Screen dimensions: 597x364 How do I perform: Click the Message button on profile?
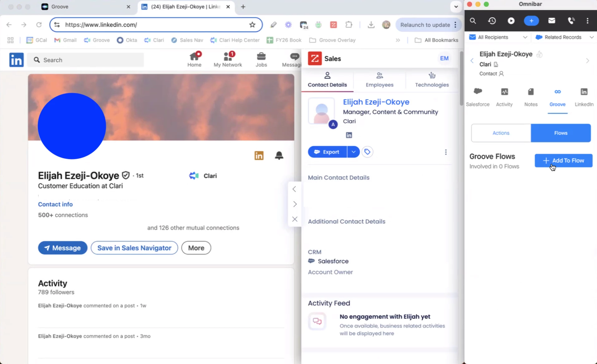63,248
